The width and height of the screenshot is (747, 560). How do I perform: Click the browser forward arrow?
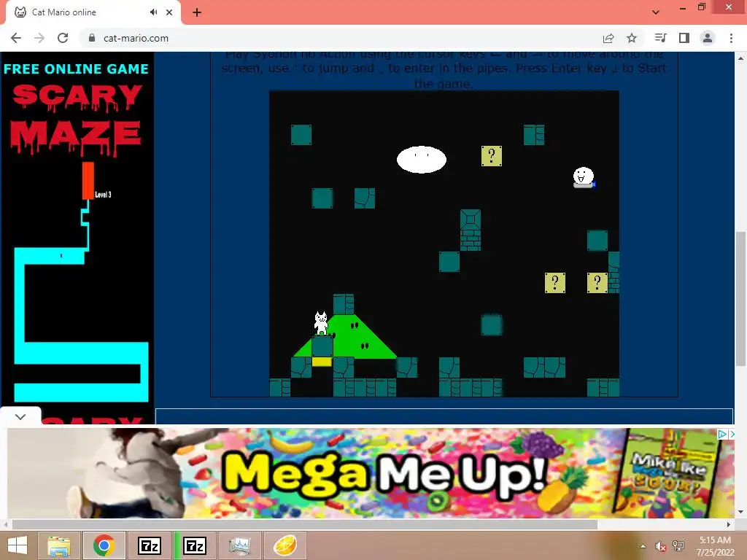(x=39, y=38)
